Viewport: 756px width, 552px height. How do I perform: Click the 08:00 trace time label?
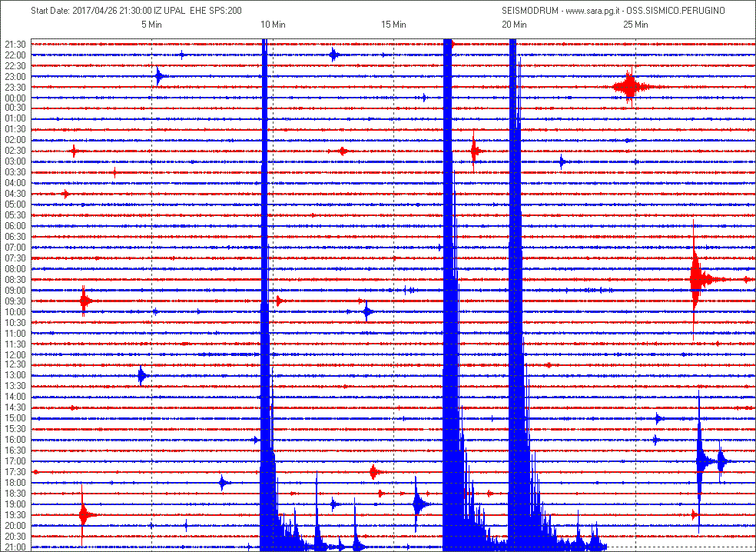[x=15, y=269]
